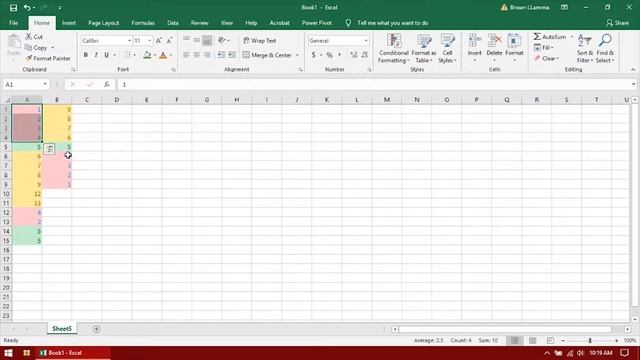Toggle Bold formatting
This screenshot has height=360, width=640.
point(86,55)
